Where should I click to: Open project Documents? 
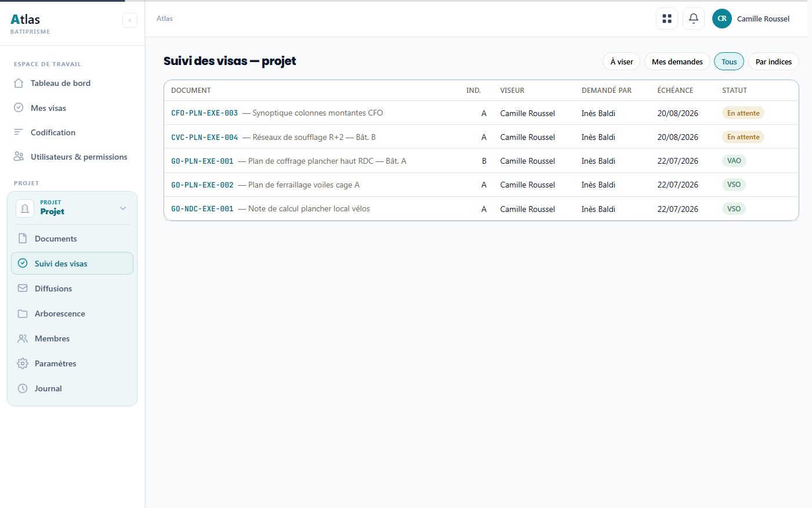click(x=72, y=239)
